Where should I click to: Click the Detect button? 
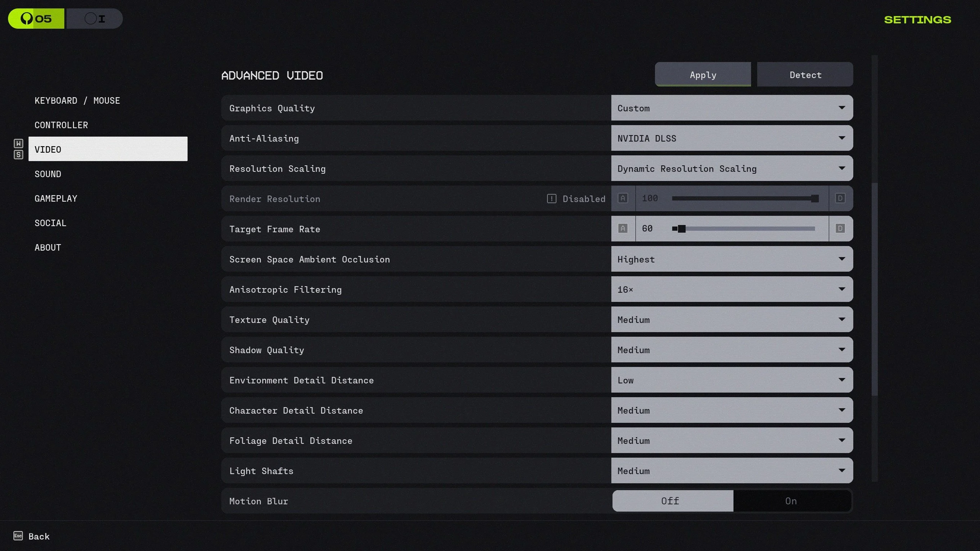pyautogui.click(x=805, y=75)
